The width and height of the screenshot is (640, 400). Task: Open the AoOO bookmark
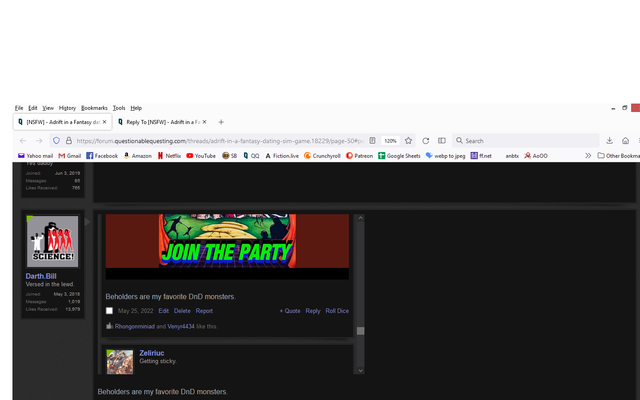tap(536, 156)
